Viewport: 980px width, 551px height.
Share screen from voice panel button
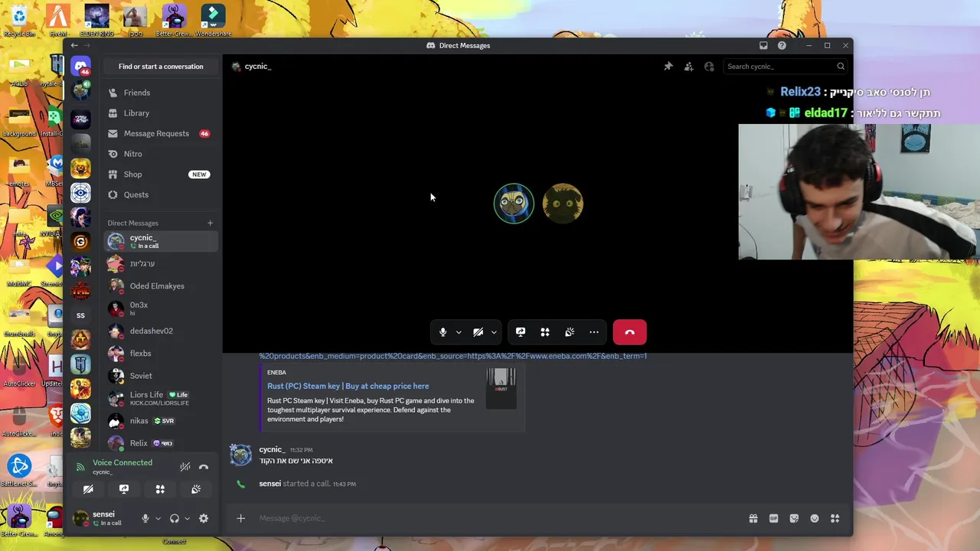(x=124, y=489)
